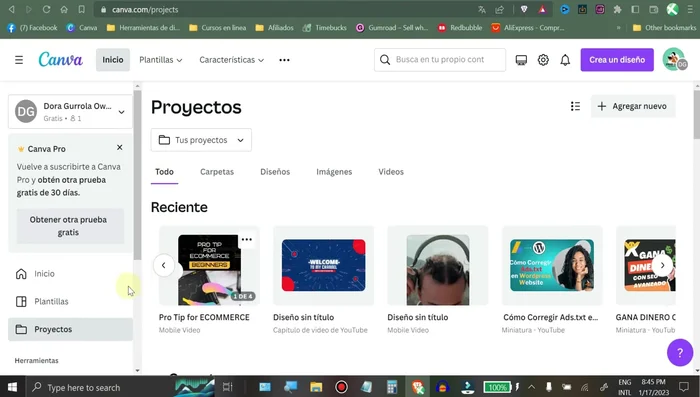
Task: Close the Canva Pro promo card
Action: pos(120,147)
